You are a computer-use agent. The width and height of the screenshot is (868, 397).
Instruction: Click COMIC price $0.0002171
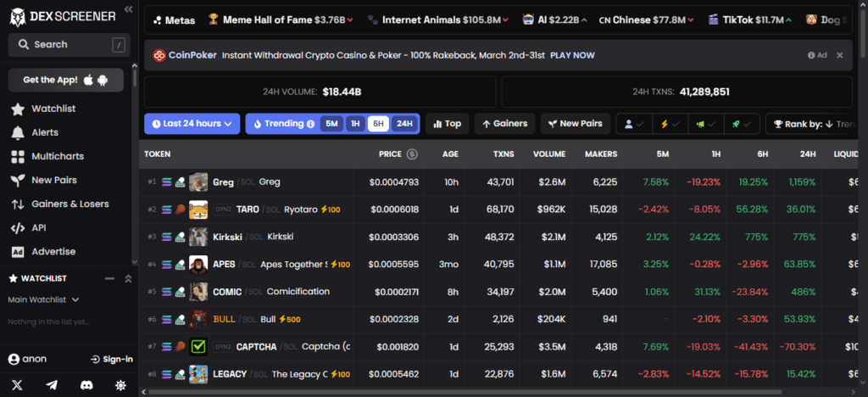pyautogui.click(x=397, y=292)
